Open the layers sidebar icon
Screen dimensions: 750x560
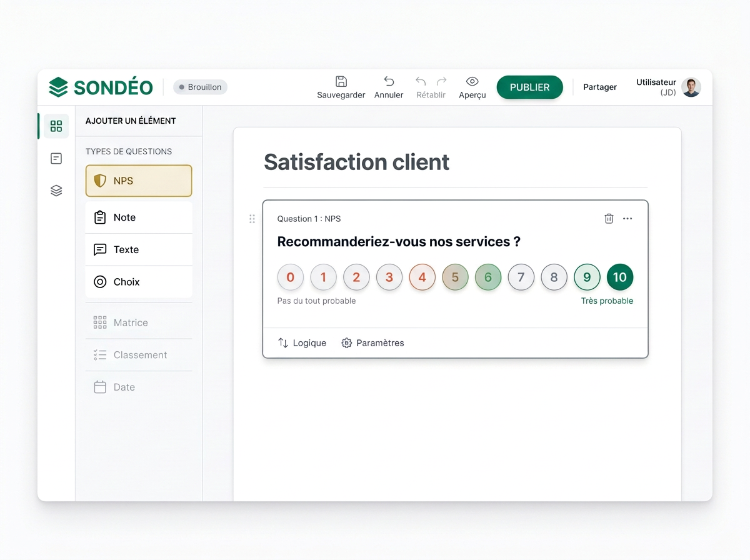(56, 191)
